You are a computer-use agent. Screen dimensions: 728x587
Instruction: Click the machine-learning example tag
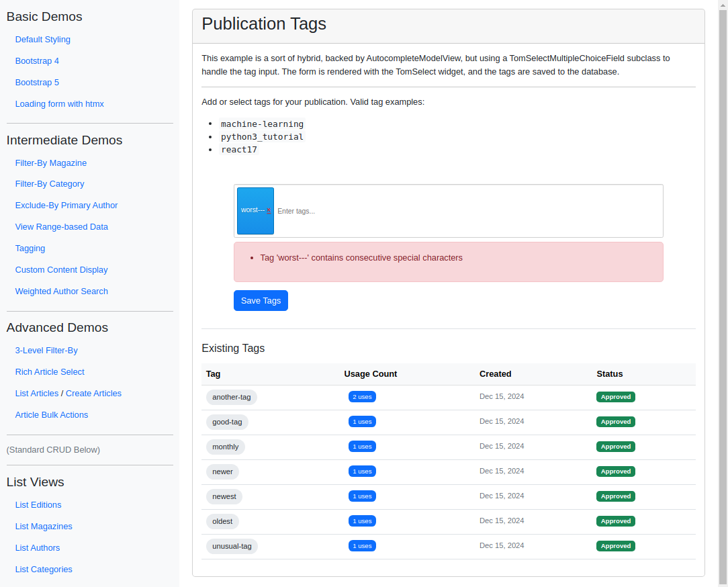coord(262,124)
